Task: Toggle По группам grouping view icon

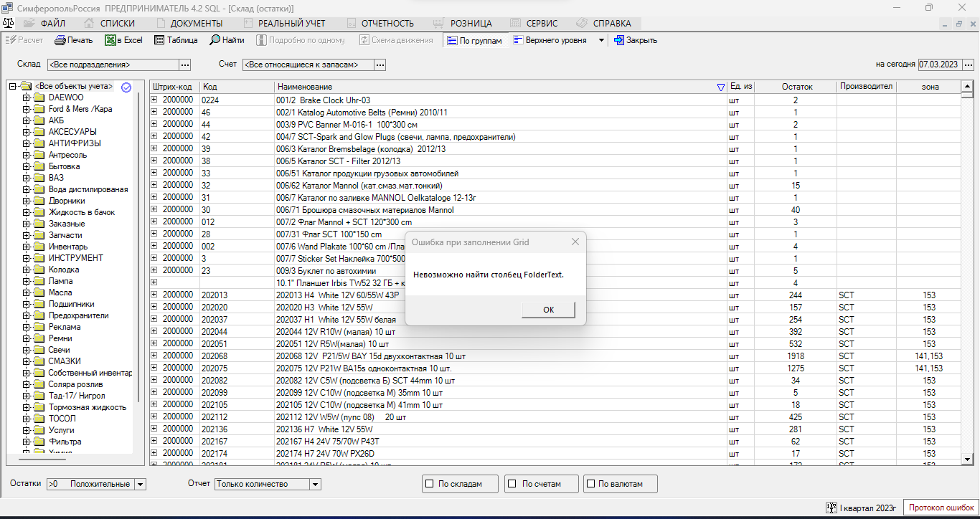Action: 452,41
